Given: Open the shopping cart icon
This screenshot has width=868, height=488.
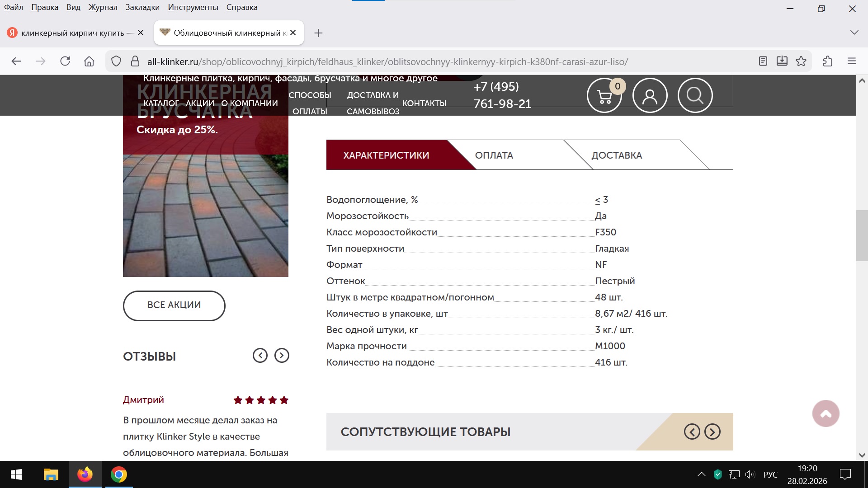Looking at the screenshot, I should pyautogui.click(x=604, y=96).
